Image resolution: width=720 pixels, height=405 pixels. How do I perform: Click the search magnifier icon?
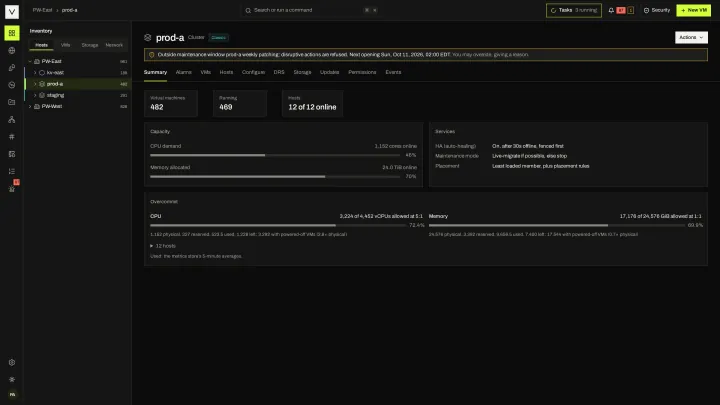click(x=248, y=10)
